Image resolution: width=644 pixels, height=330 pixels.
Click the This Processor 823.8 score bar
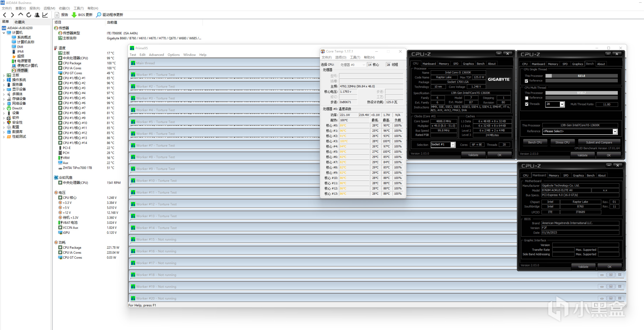581,76
